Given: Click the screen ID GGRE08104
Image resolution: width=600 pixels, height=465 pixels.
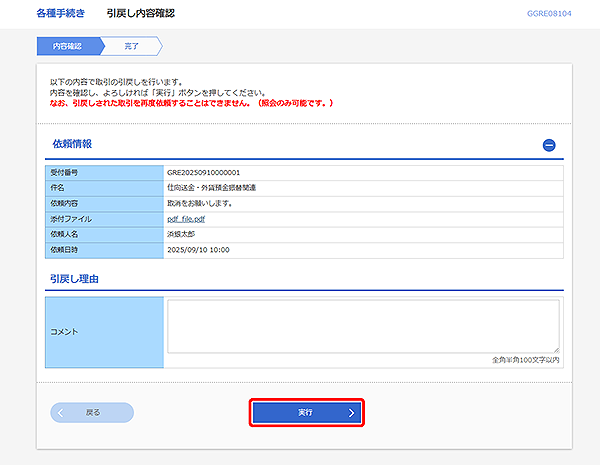Looking at the screenshot, I should [549, 14].
